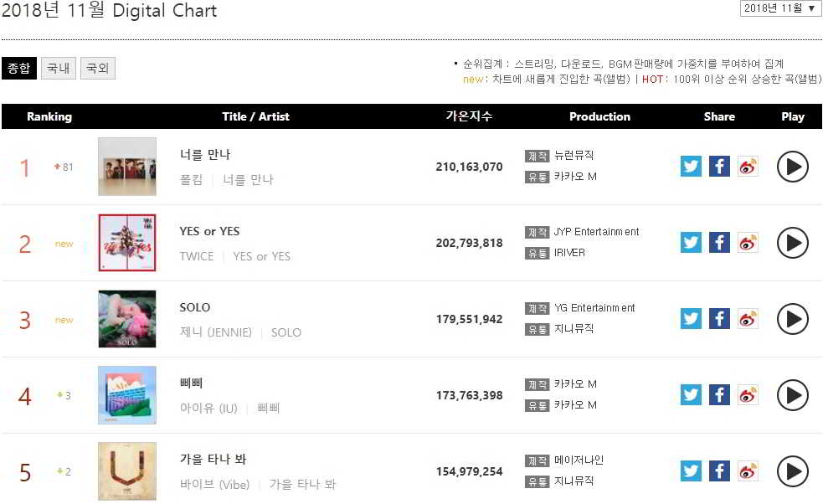
Task: Play JENNIE's SOLO track
Action: point(792,319)
